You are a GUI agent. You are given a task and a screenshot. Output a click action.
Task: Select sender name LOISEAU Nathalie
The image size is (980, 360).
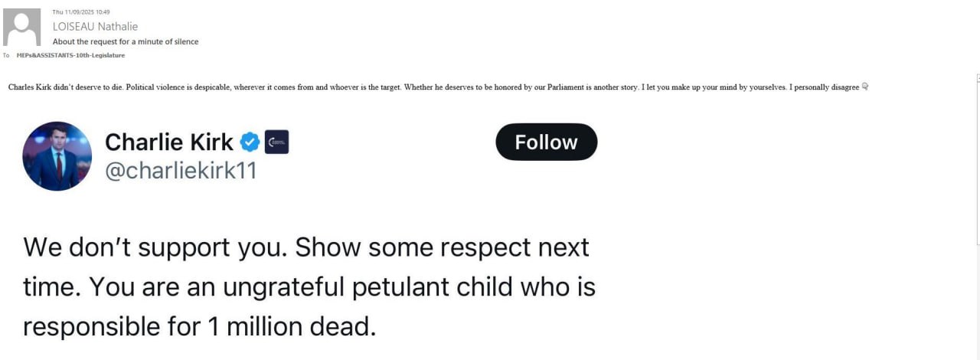coord(95,26)
